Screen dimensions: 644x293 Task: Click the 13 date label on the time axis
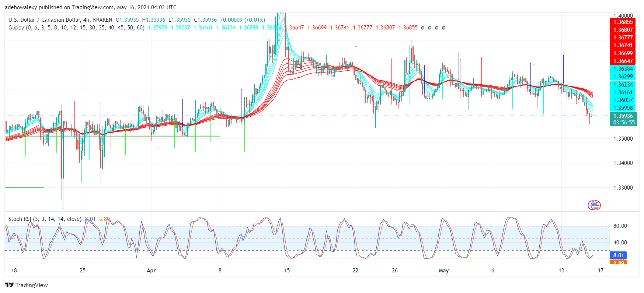tap(561, 271)
